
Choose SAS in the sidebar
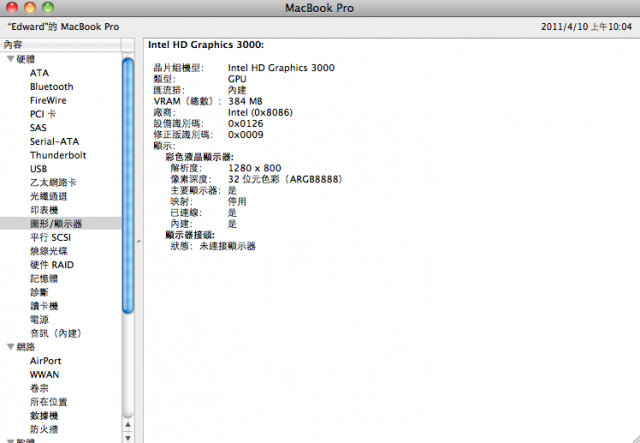[x=38, y=128]
